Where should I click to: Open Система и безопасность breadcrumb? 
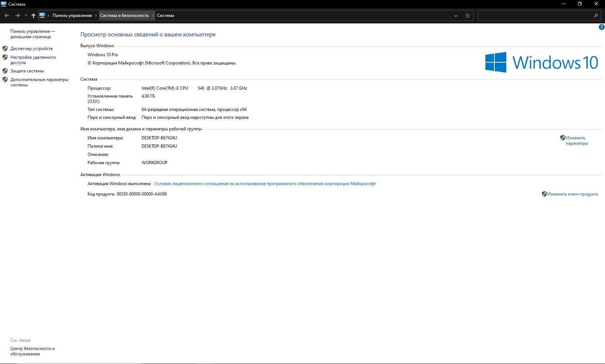point(124,15)
